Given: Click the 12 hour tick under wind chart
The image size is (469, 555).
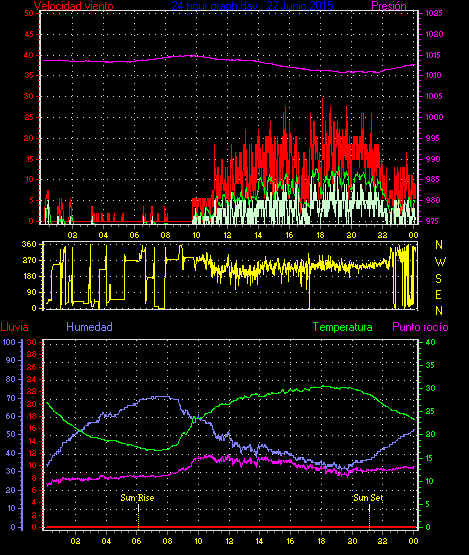Looking at the screenshot, I should (x=227, y=235).
